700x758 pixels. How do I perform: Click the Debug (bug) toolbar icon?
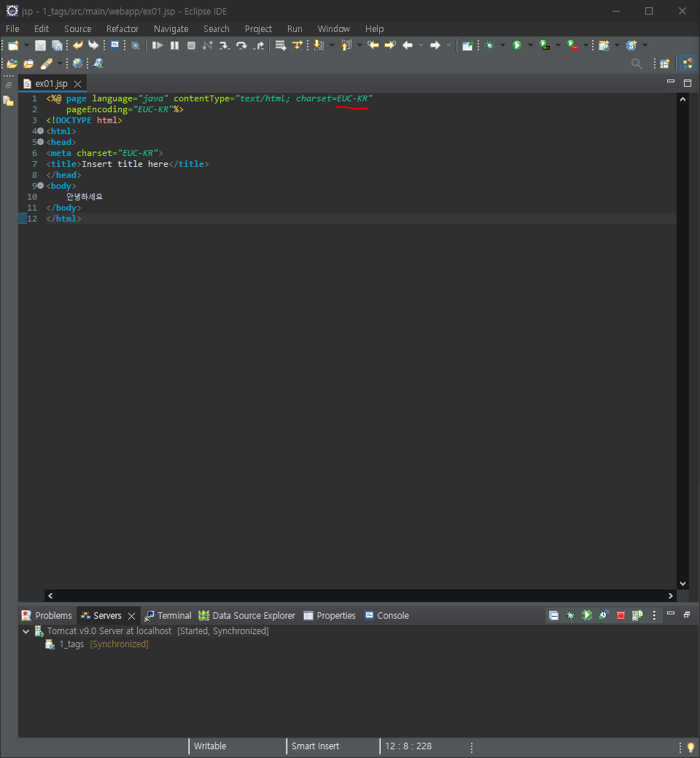pos(489,45)
